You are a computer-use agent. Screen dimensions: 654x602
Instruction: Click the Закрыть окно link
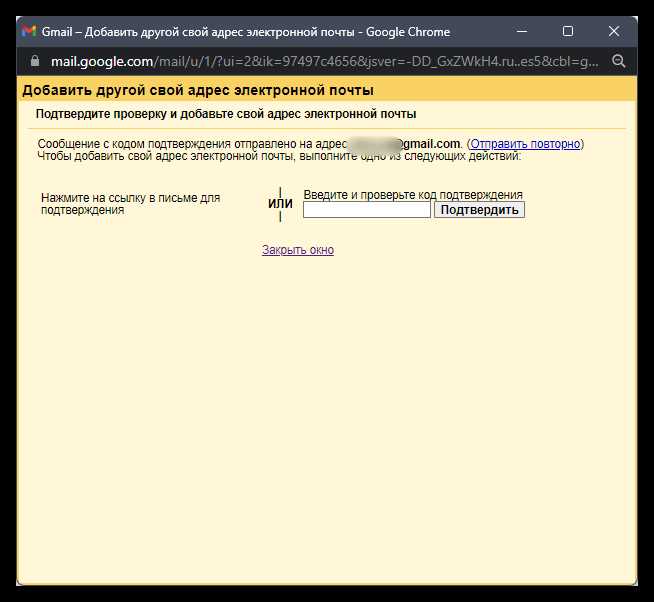click(298, 250)
